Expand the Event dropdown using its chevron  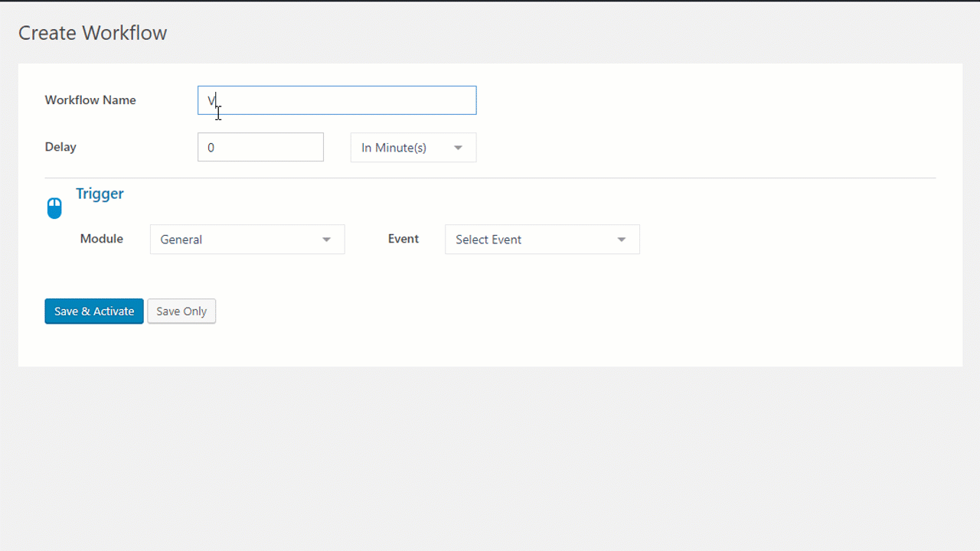tap(620, 240)
